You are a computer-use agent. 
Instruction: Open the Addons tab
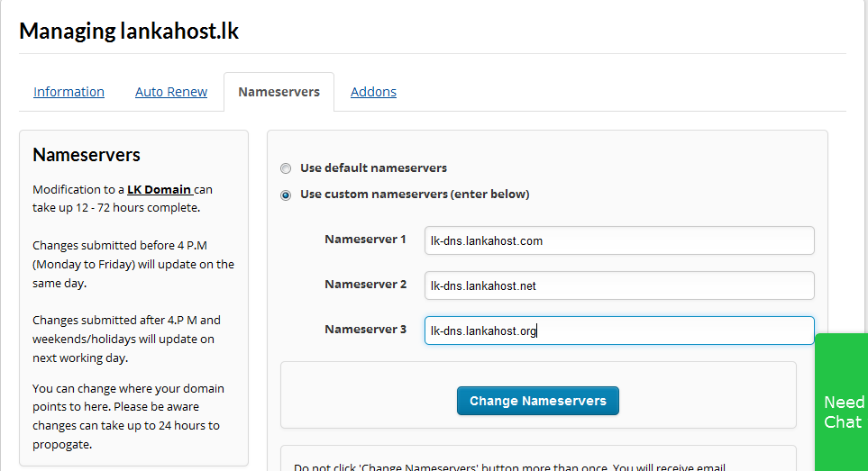click(x=374, y=92)
